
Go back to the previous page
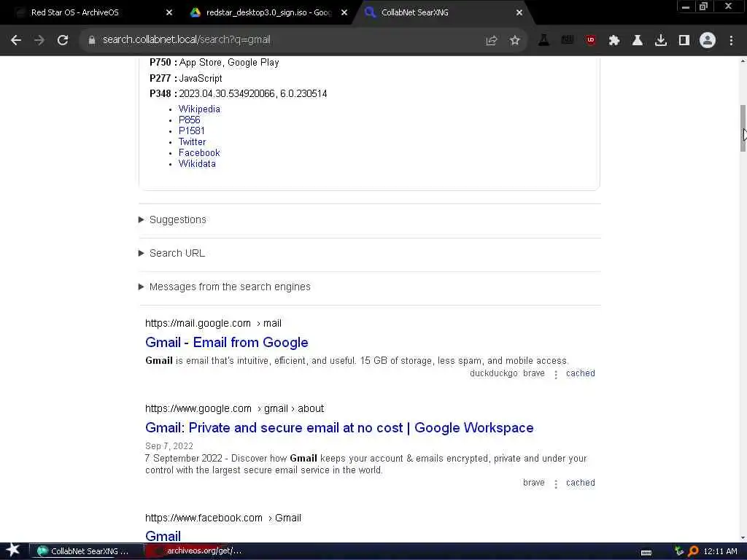[x=16, y=41]
